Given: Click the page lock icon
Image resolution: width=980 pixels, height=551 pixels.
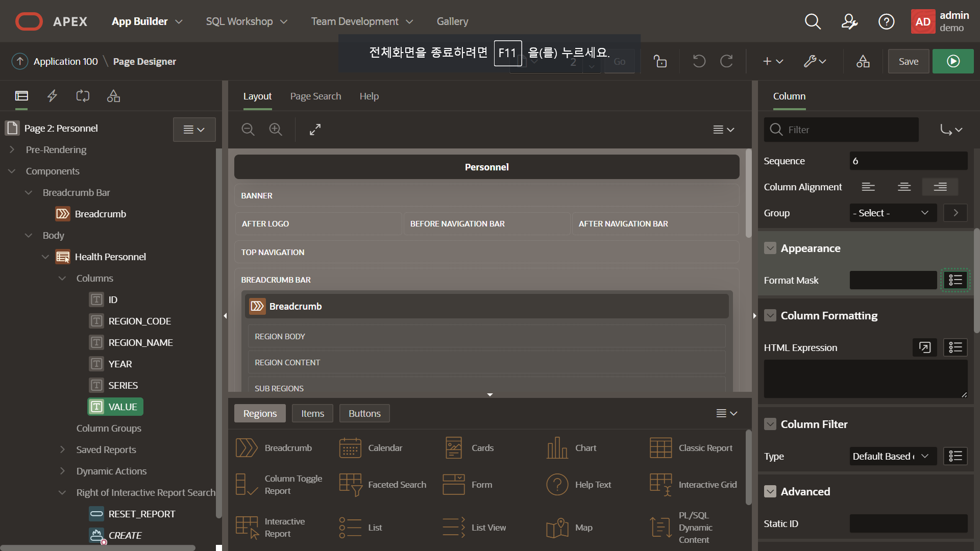Looking at the screenshot, I should [x=660, y=61].
